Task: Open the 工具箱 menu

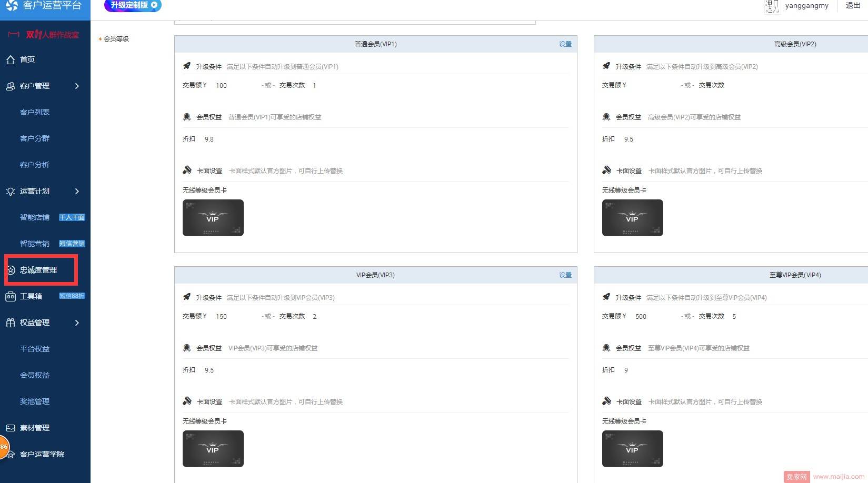Action: 31,296
